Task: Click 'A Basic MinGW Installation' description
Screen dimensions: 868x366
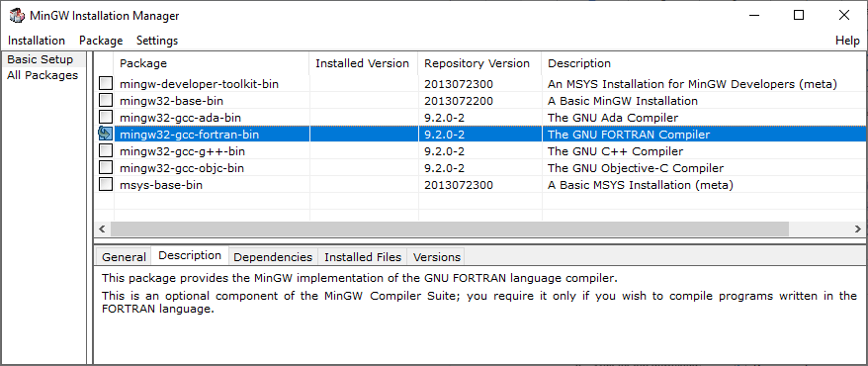Action: coord(622,101)
